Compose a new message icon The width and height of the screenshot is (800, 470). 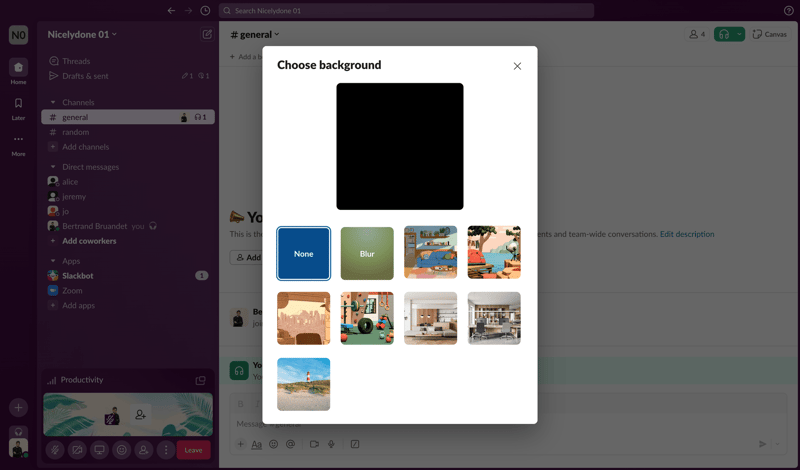tap(207, 34)
